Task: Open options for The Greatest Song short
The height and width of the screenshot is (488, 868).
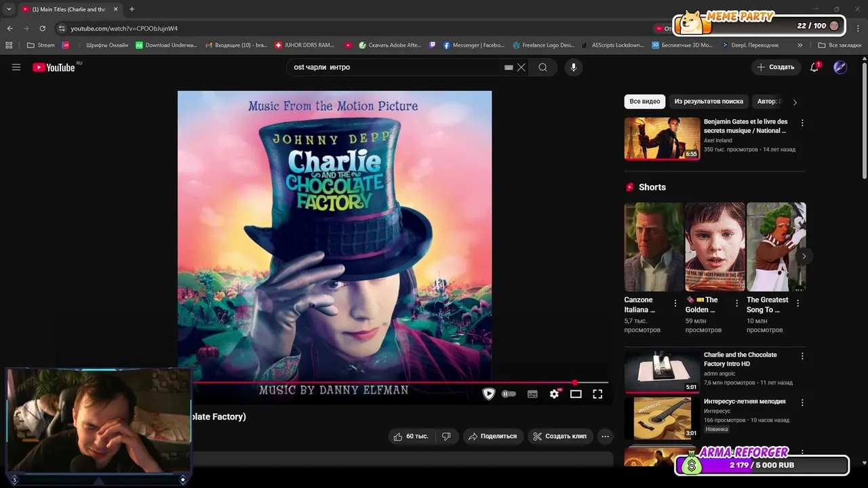Action: pos(797,303)
